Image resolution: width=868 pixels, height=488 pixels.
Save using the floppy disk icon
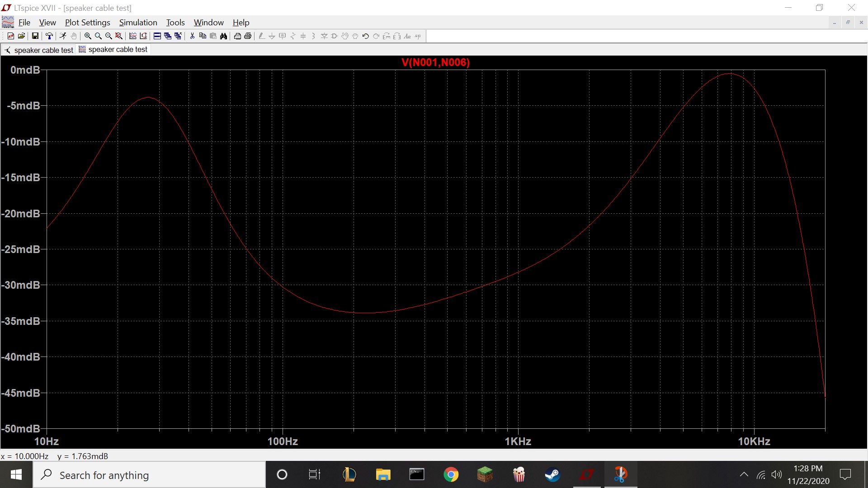point(35,36)
